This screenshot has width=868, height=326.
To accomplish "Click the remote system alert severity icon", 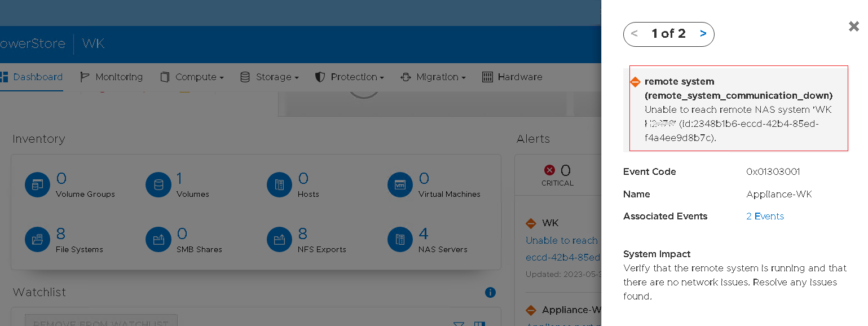I will click(x=636, y=82).
